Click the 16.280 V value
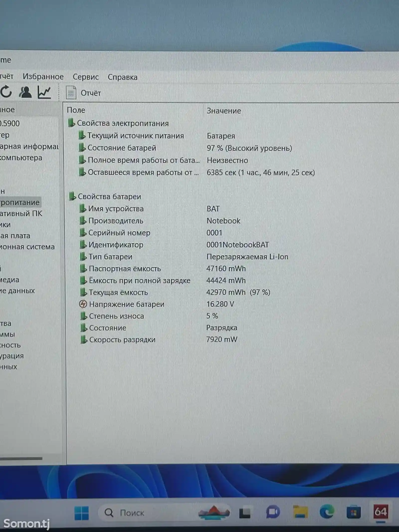This screenshot has width=399, height=532. click(x=220, y=304)
